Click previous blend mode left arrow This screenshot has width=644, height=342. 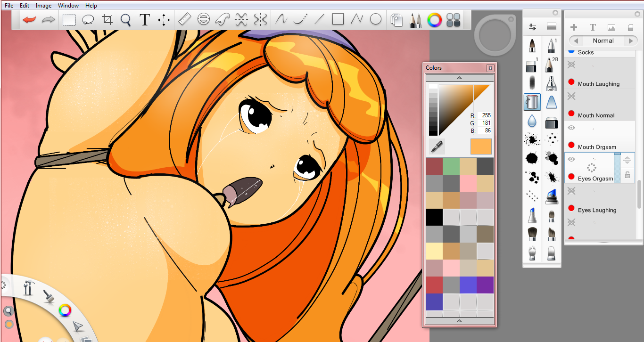point(576,41)
